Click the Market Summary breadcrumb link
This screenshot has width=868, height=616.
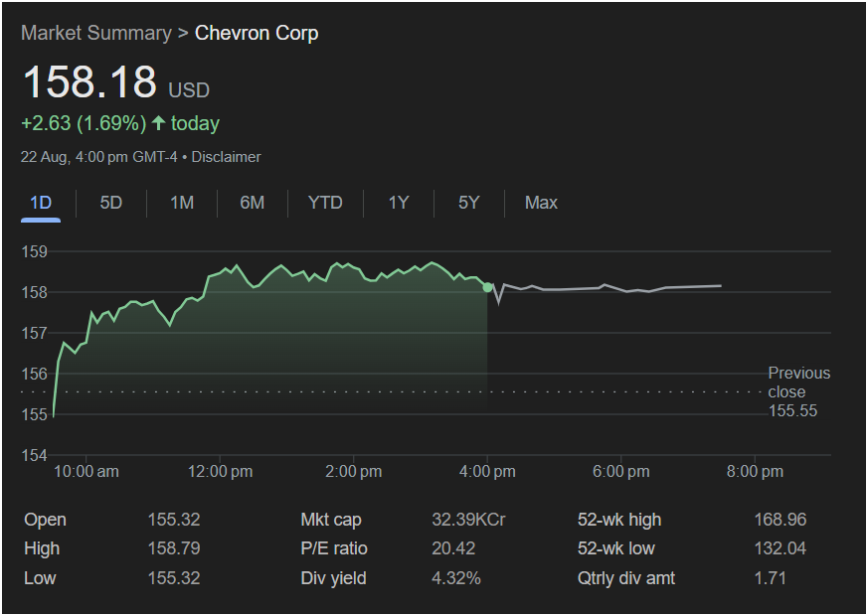coord(95,33)
